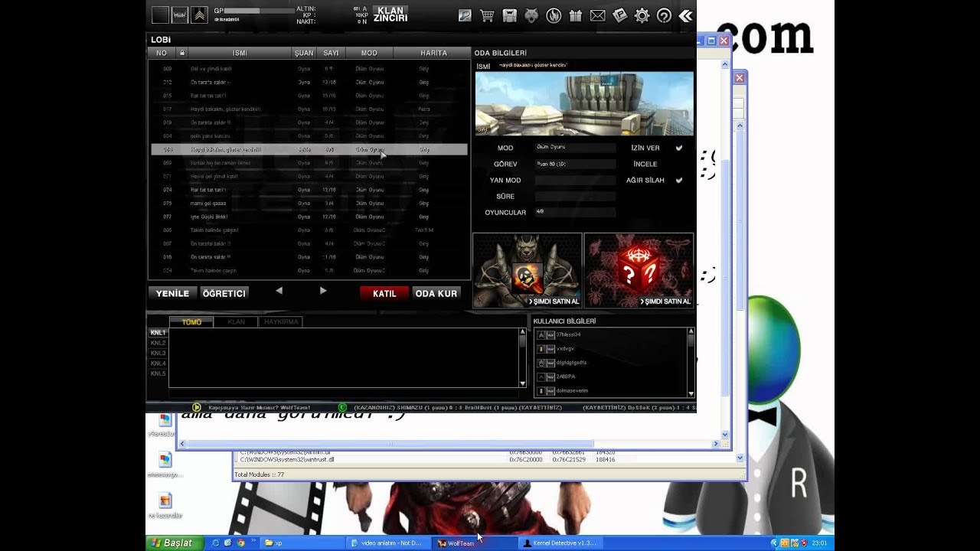Screen dimensions: 980x551
Task: Switch to video anlatım Notepad taskbar item
Action: [388, 543]
